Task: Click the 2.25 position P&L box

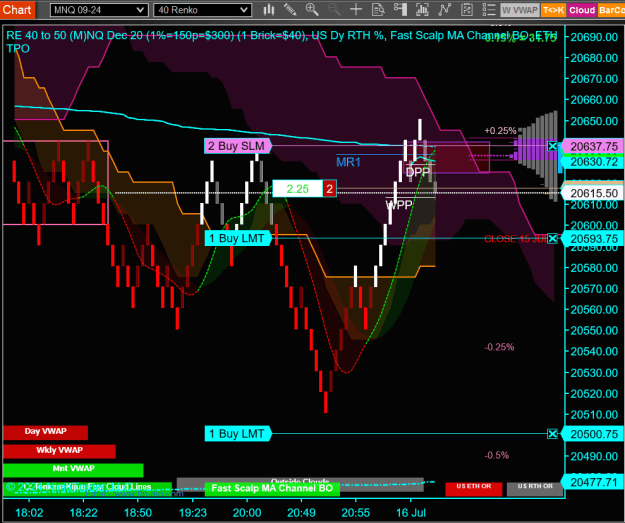Action: (x=297, y=189)
